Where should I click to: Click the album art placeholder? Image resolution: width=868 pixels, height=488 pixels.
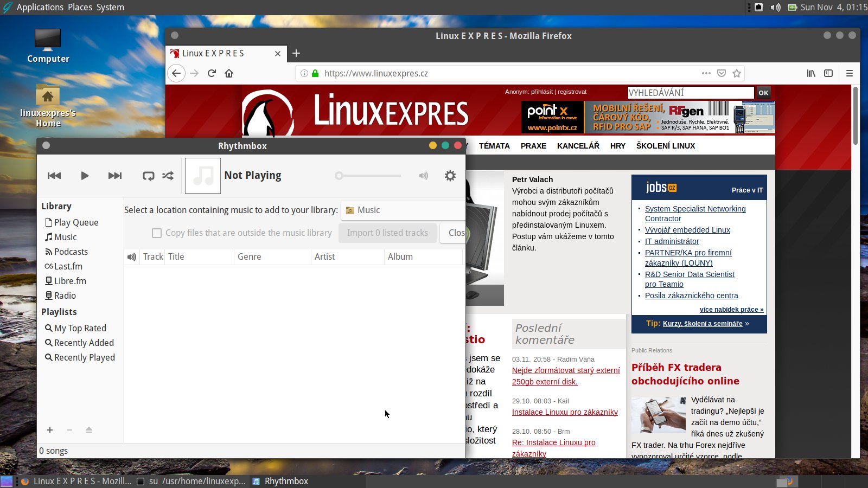pyautogui.click(x=203, y=176)
